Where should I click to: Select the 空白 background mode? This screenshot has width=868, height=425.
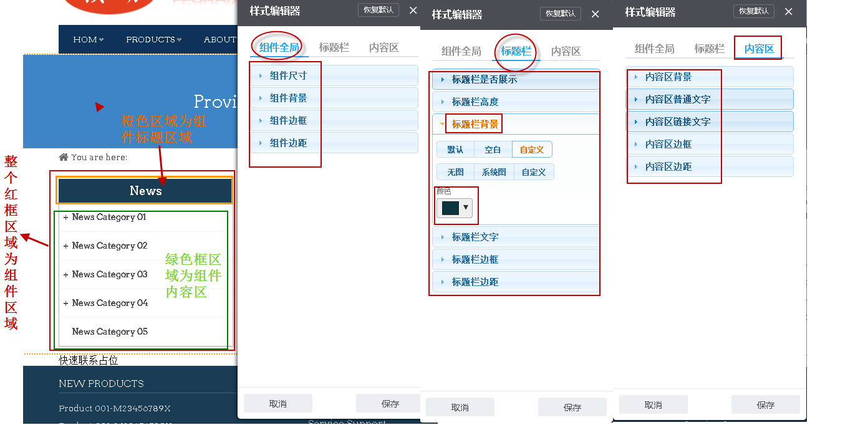(492, 149)
